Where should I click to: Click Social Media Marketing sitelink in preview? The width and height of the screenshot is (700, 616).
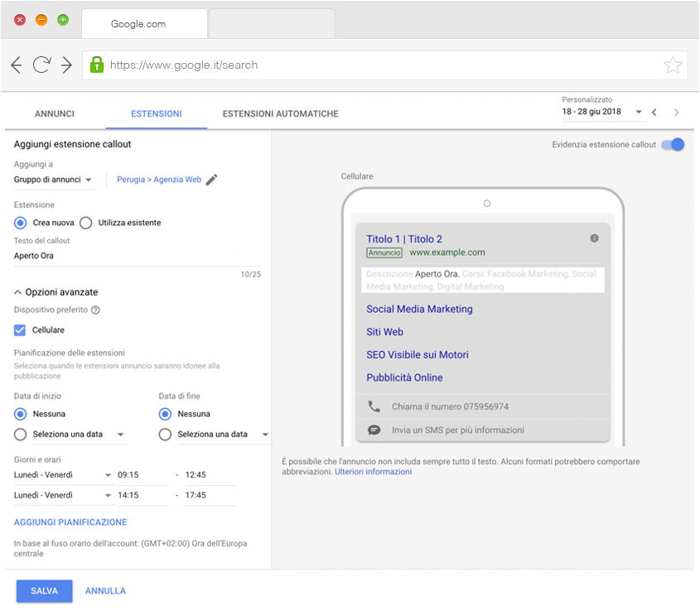[x=419, y=309]
